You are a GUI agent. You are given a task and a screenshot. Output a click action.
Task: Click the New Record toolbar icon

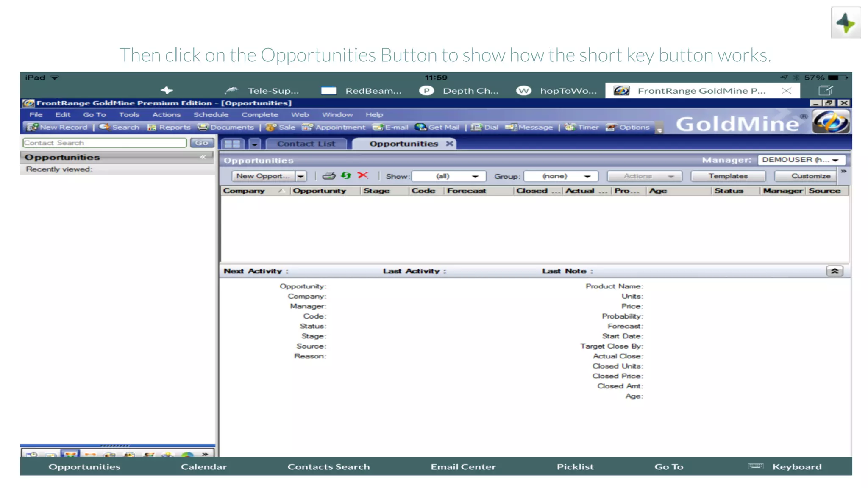pos(58,127)
